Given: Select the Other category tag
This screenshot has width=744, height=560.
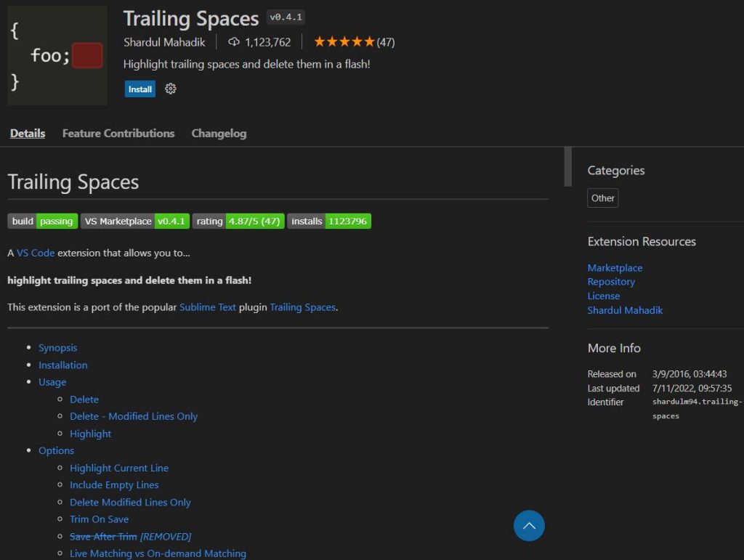Looking at the screenshot, I should [602, 198].
